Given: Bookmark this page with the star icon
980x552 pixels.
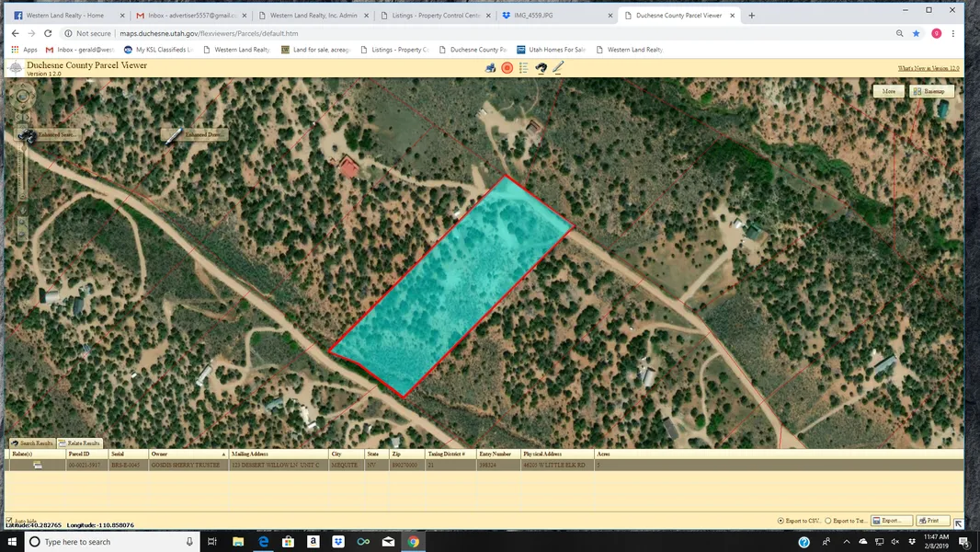Looking at the screenshot, I should (916, 33).
